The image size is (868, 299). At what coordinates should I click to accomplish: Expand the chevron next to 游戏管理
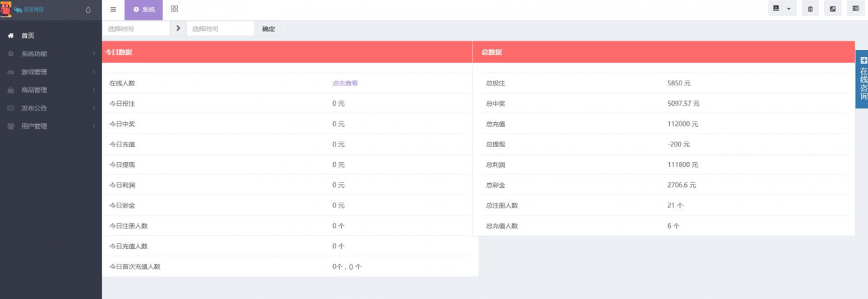[x=94, y=72]
